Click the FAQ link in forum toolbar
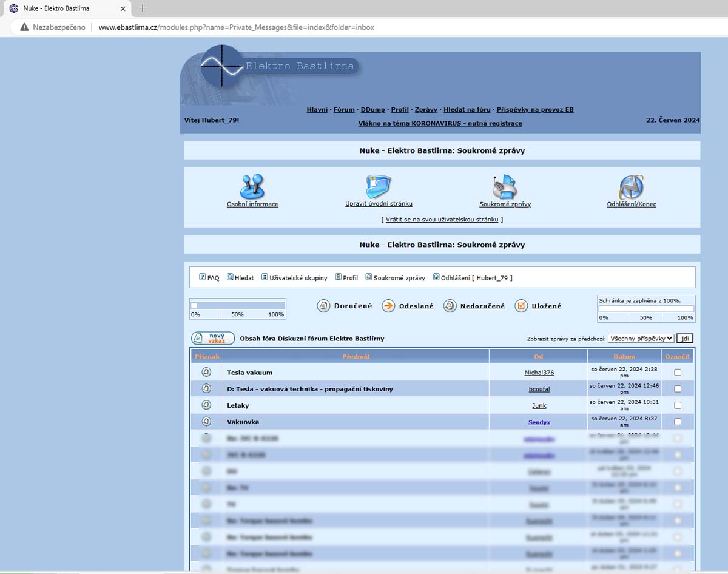Image resolution: width=728 pixels, height=574 pixels. click(209, 278)
